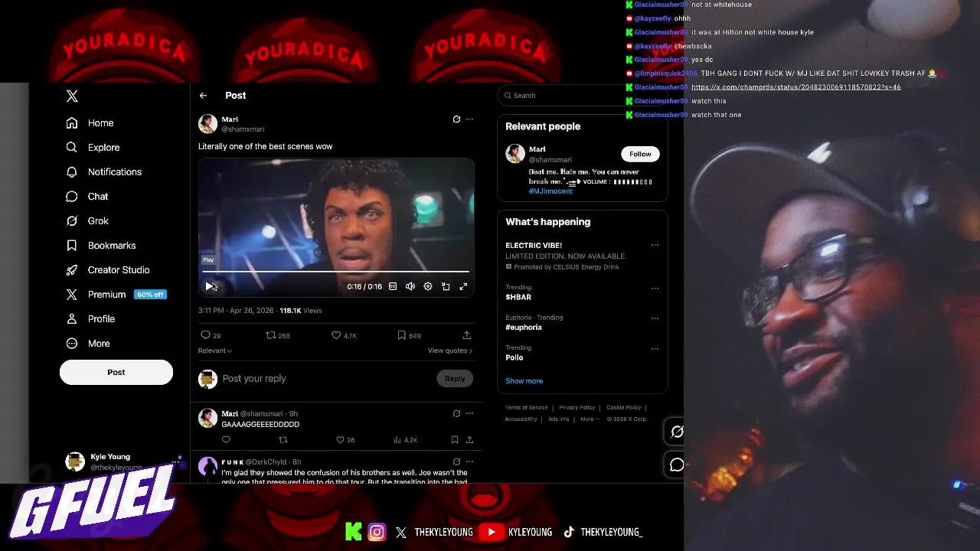Image resolution: width=980 pixels, height=551 pixels.
Task: Open more options for ELECTRIC VIBE! ad
Action: [x=655, y=246]
